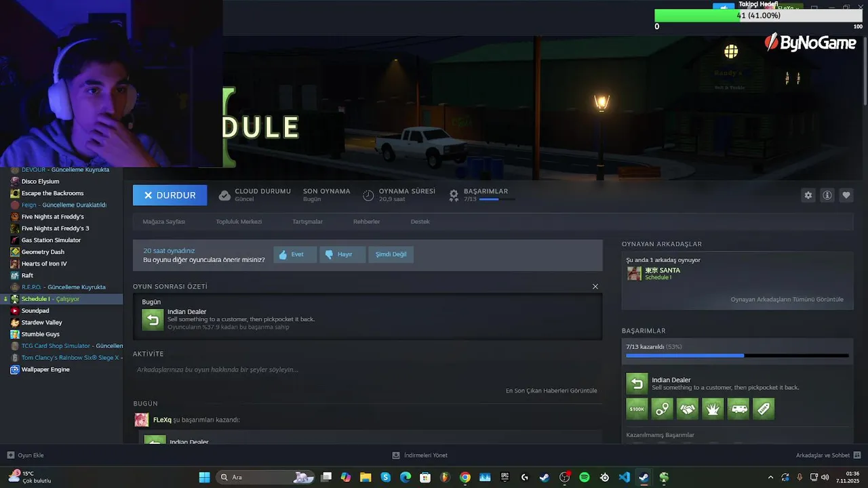This screenshot has height=488, width=868.
Task: Click the Oynama Süresi clock icon
Action: pos(368,195)
